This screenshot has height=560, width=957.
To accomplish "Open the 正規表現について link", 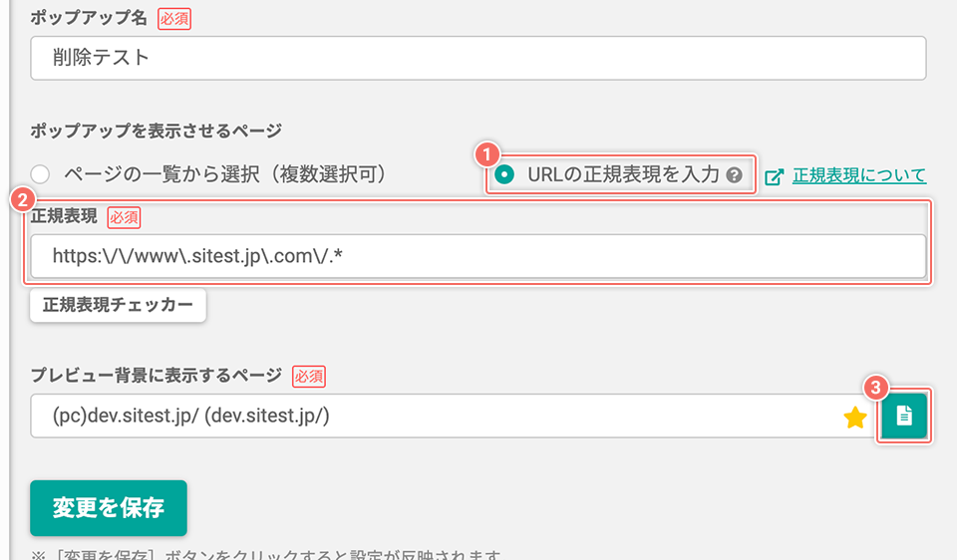I will [859, 175].
